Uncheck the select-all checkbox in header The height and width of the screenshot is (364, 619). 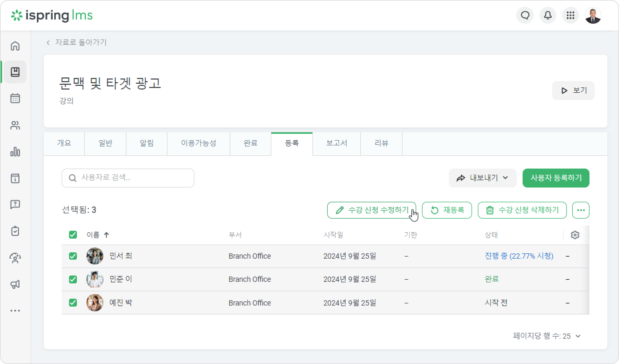73,235
